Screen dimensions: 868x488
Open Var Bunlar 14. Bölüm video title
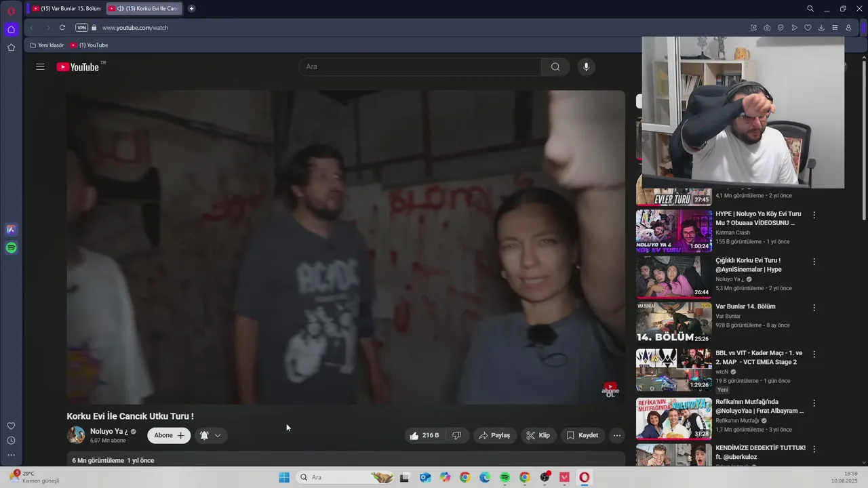tap(745, 306)
